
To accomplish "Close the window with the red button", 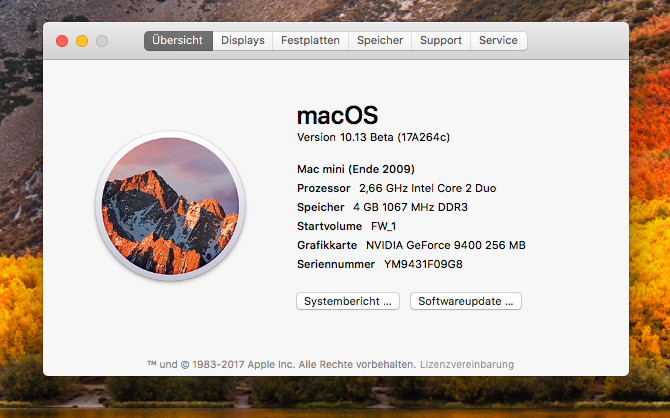I will 62,41.
